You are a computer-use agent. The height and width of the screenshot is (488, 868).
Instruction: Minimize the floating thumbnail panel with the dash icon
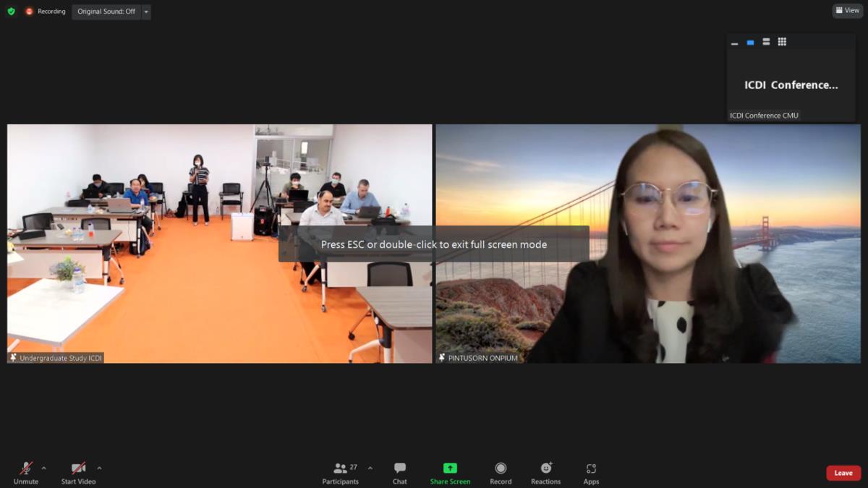pyautogui.click(x=735, y=43)
